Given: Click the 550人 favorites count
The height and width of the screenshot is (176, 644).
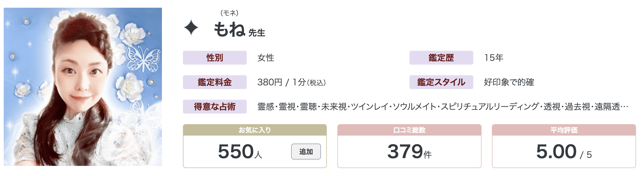Looking at the screenshot, I should 240,152.
